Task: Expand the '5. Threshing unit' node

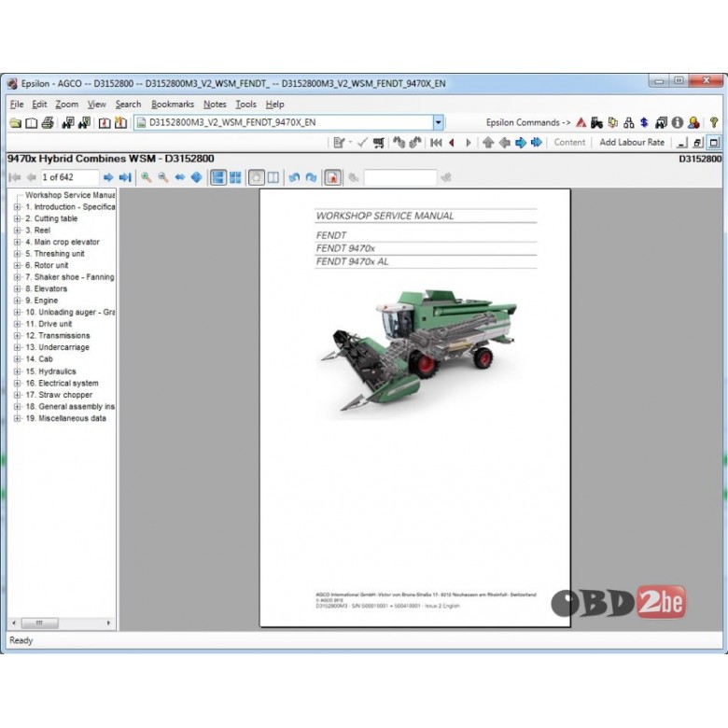Action: pyautogui.click(x=17, y=254)
